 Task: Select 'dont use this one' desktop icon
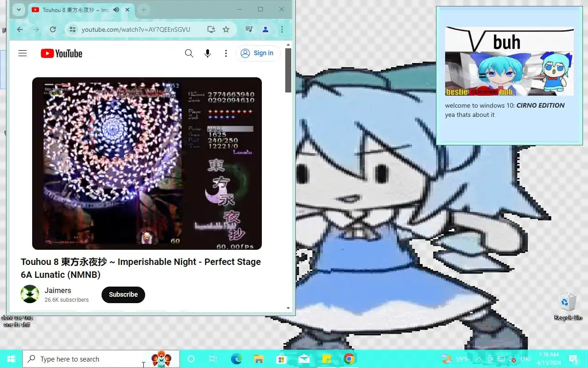17,321
